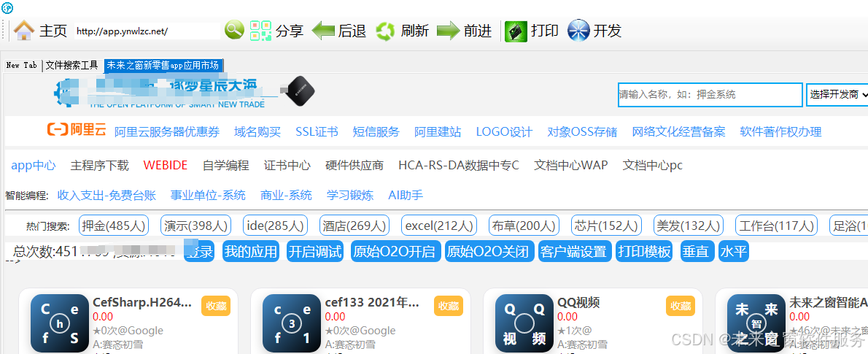This screenshot has height=354, width=868.
Task: Select hot search tag 押金(485人)
Action: [114, 226]
